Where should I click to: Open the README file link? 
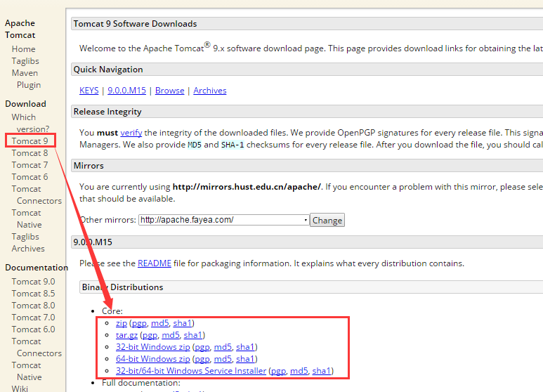click(155, 263)
